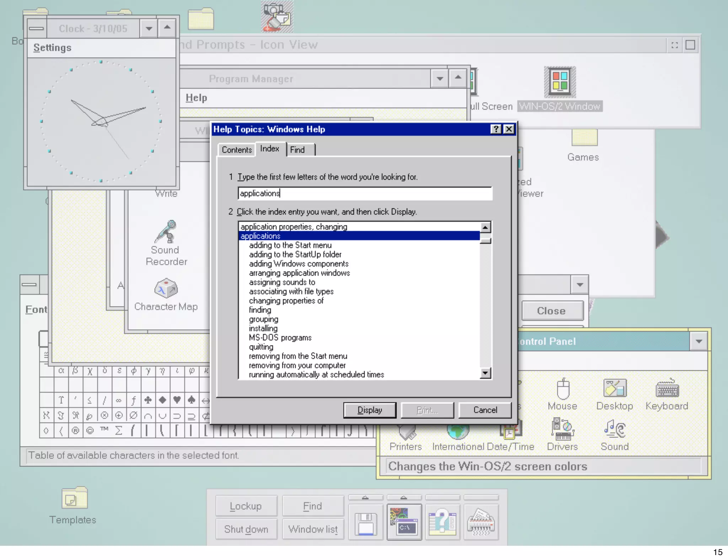Click the shredder icon on the toolbar
The height and width of the screenshot is (560, 728).
(481, 522)
